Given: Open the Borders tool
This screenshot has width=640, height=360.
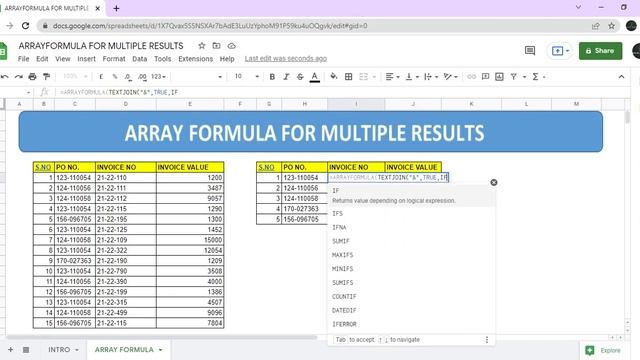Looking at the screenshot, I should 349,77.
